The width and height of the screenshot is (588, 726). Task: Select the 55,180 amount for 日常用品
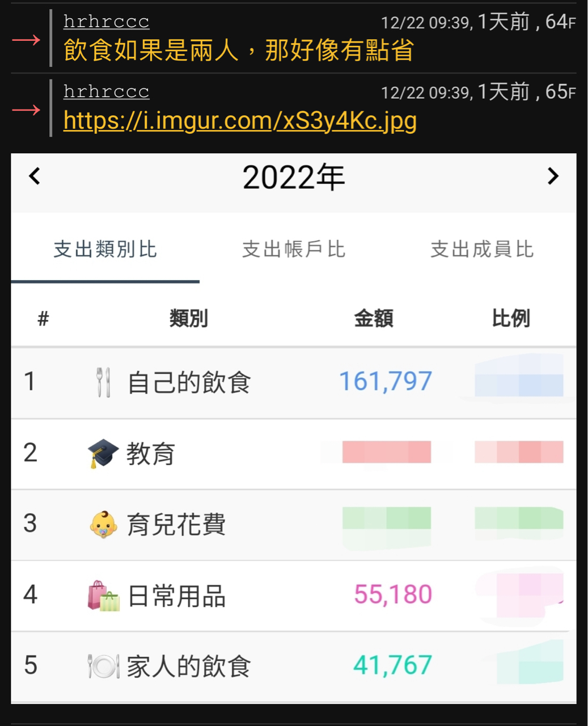click(x=393, y=594)
